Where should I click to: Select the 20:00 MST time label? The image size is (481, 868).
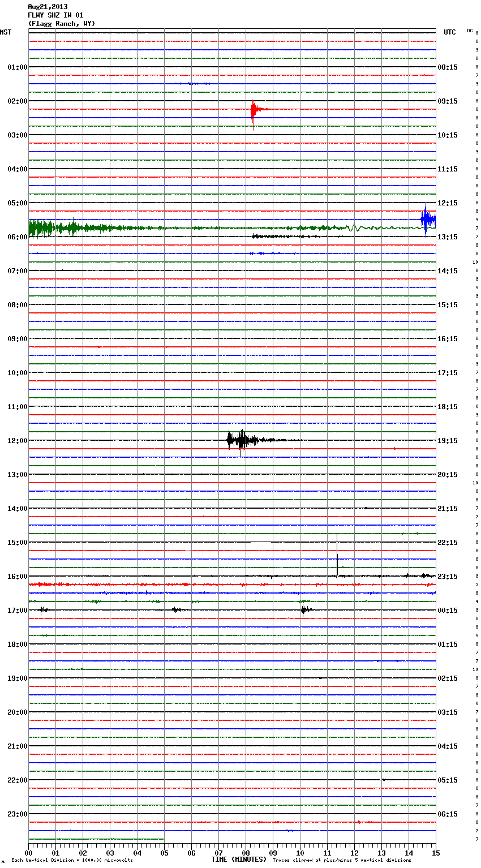tap(18, 712)
